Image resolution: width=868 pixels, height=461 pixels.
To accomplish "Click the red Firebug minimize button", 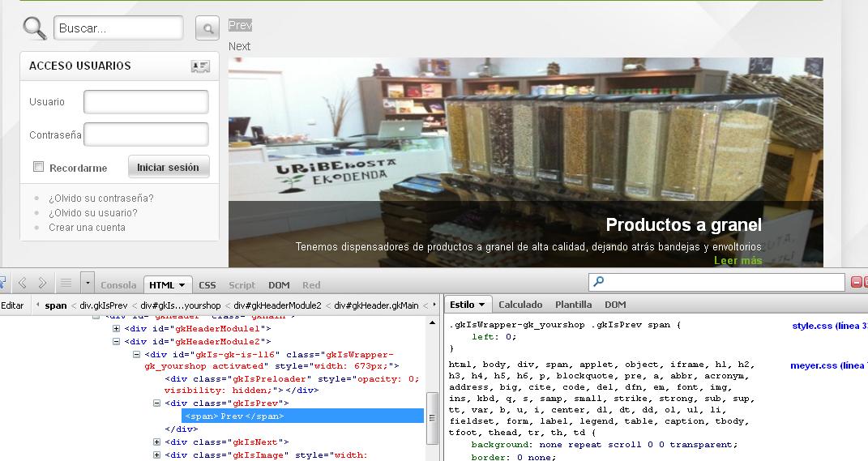I will 856,282.
